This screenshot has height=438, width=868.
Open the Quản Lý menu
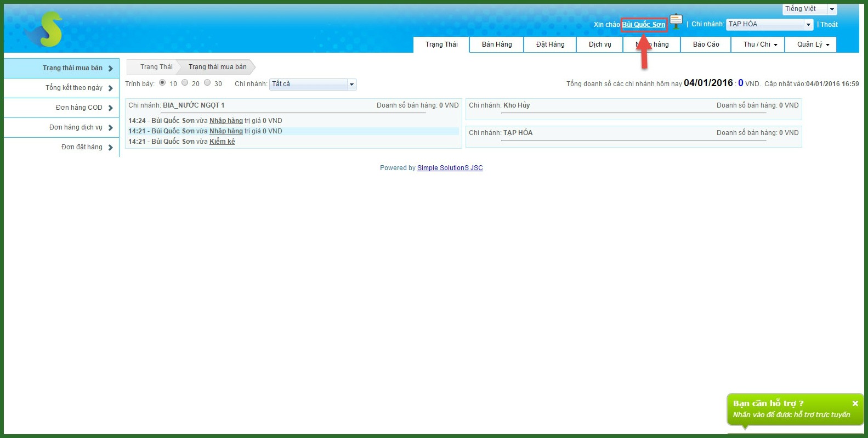tap(813, 44)
